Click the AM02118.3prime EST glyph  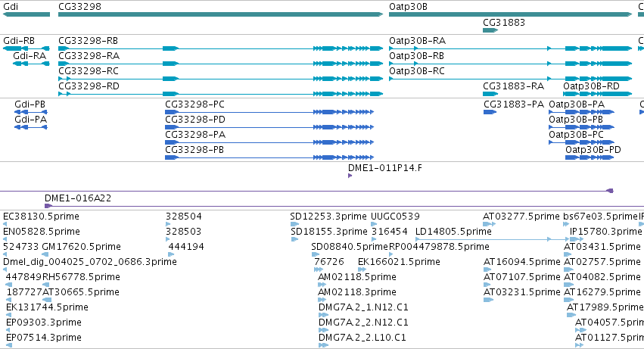[322, 300]
